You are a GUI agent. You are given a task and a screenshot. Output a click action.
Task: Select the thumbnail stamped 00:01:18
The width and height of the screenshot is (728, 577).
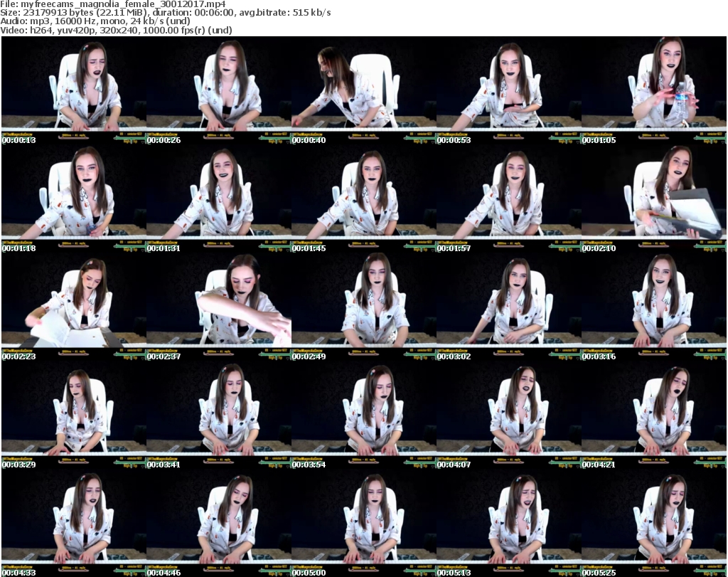(74, 198)
